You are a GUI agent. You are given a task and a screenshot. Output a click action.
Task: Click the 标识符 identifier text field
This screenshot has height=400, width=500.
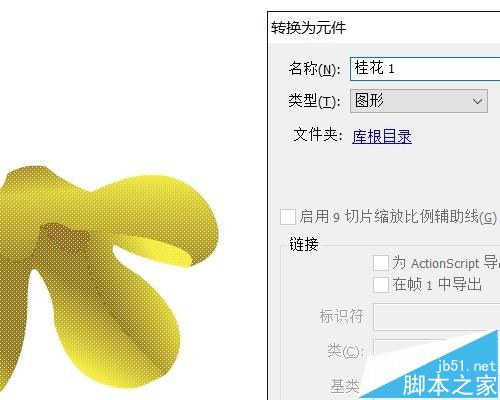click(x=436, y=317)
